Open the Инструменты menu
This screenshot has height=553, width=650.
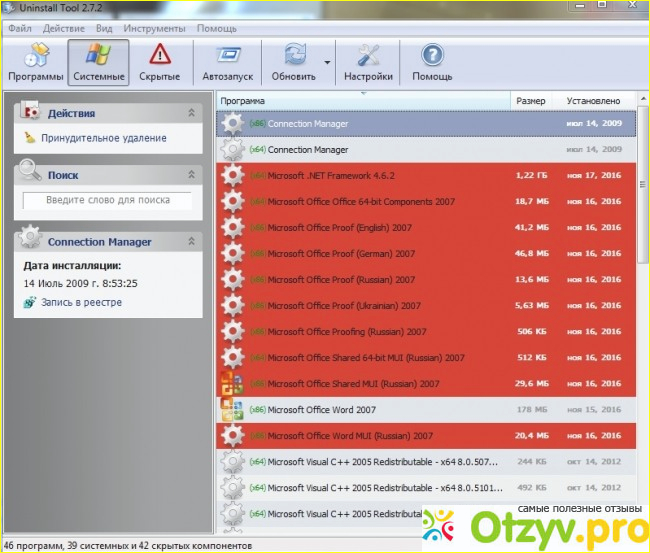[x=154, y=29]
